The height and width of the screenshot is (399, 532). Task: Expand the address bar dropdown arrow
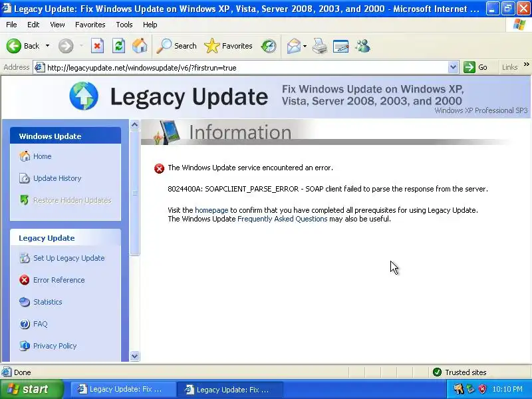453,68
